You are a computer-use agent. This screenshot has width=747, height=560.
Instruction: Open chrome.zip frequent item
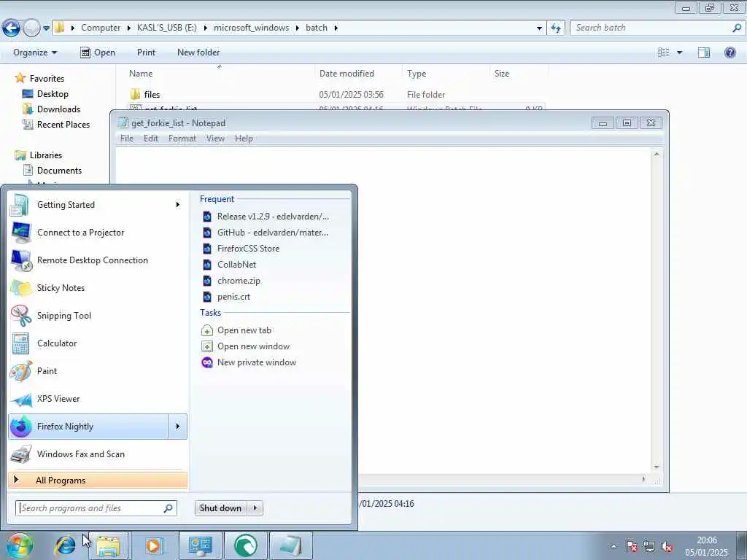click(239, 281)
